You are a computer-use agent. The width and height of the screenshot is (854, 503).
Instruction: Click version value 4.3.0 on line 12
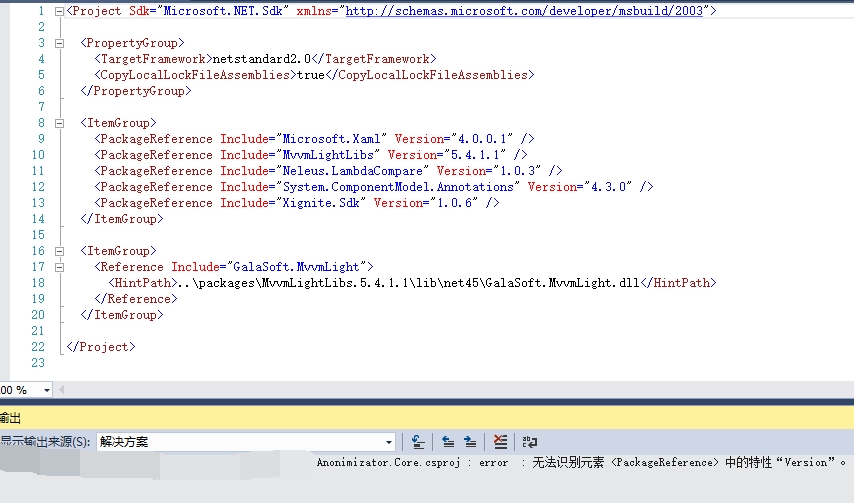tap(608, 187)
